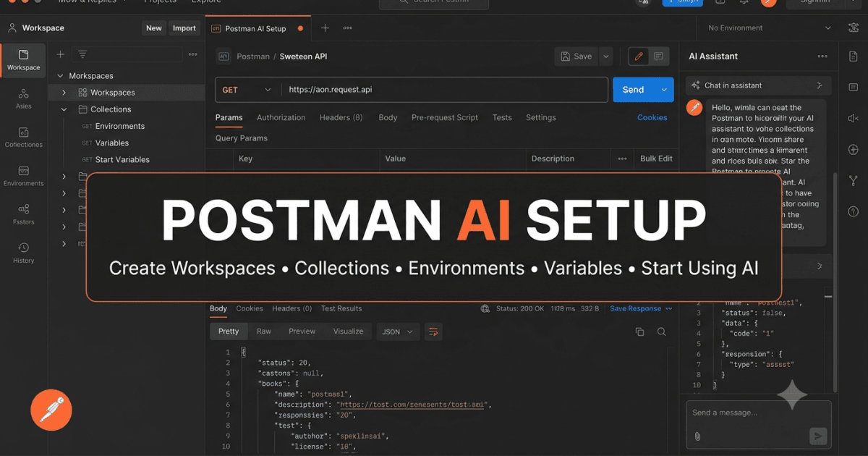
Task: Open the response Cookies tab
Action: point(250,308)
